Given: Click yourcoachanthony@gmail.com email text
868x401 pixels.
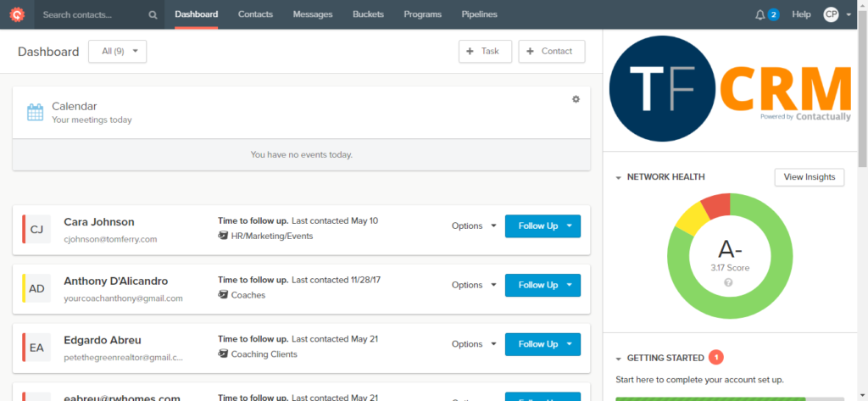Looking at the screenshot, I should pyautogui.click(x=123, y=298).
